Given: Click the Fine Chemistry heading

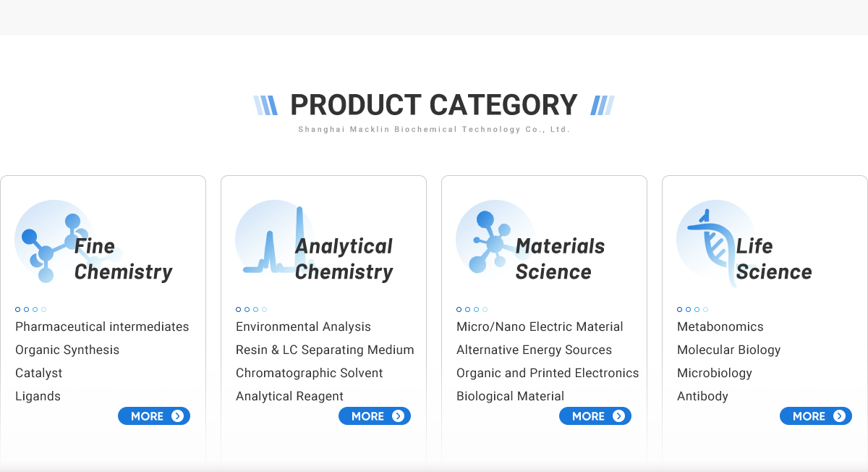Looking at the screenshot, I should point(123,259).
